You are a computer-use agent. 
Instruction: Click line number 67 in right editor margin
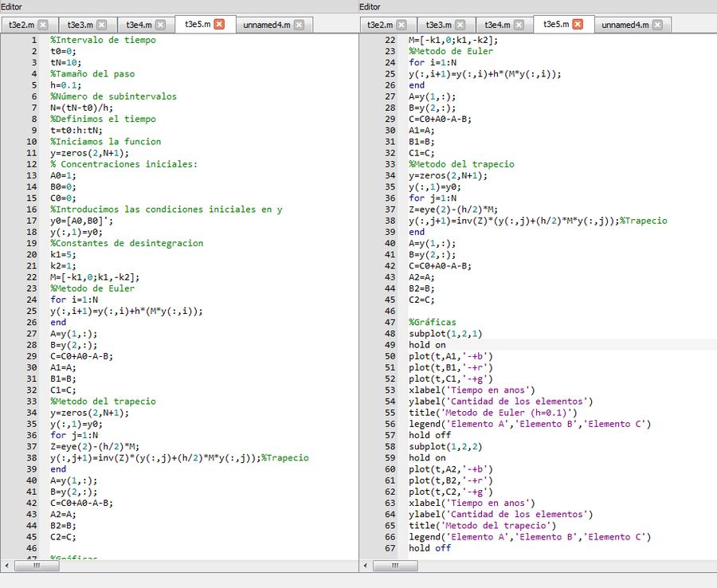390,548
